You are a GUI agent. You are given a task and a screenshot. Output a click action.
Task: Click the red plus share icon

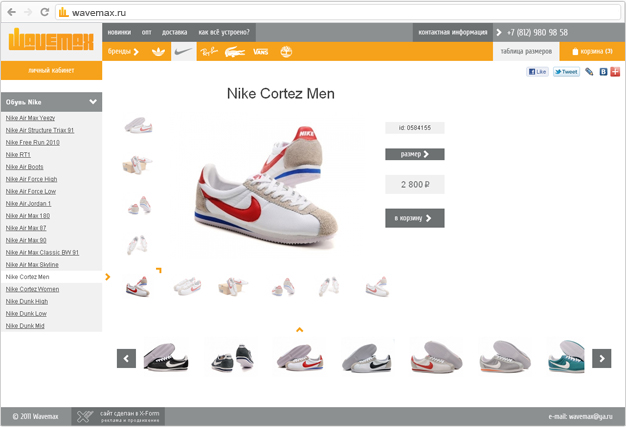point(615,72)
